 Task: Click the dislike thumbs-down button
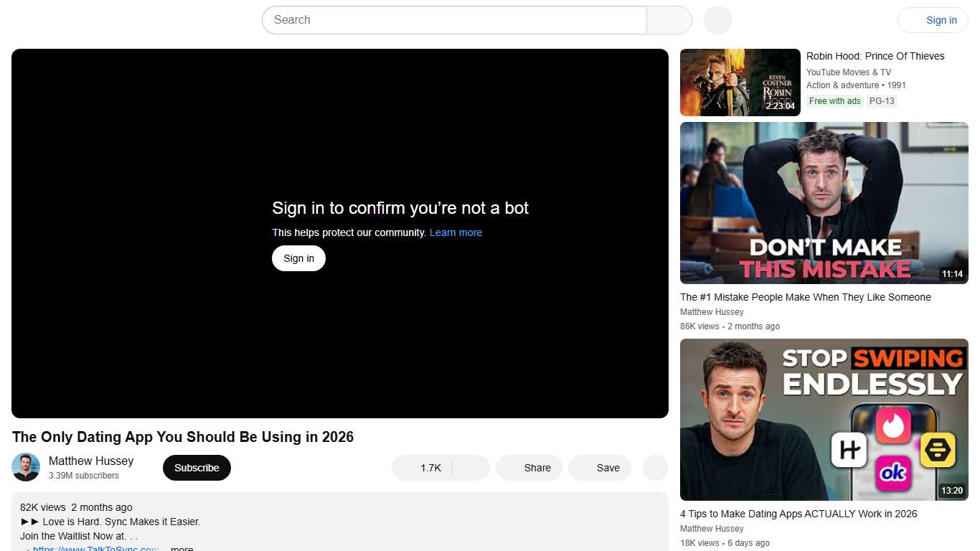click(x=471, y=468)
